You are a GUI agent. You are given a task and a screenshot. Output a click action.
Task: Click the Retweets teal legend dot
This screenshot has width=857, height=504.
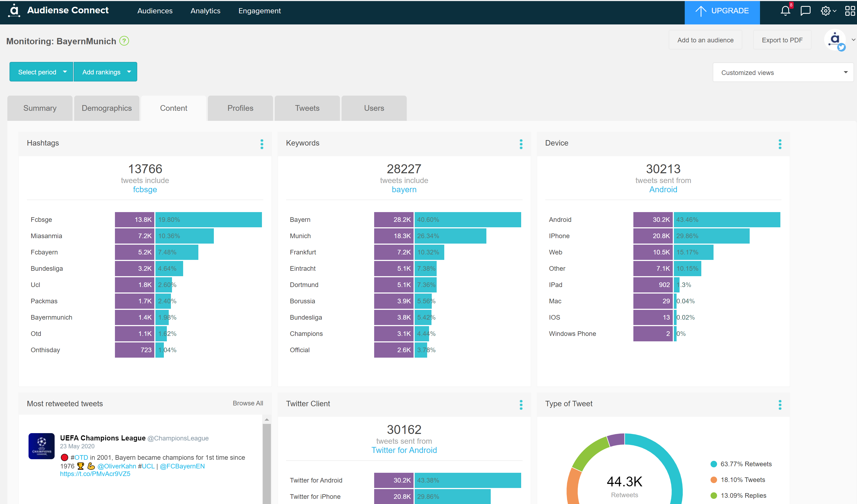click(x=714, y=464)
